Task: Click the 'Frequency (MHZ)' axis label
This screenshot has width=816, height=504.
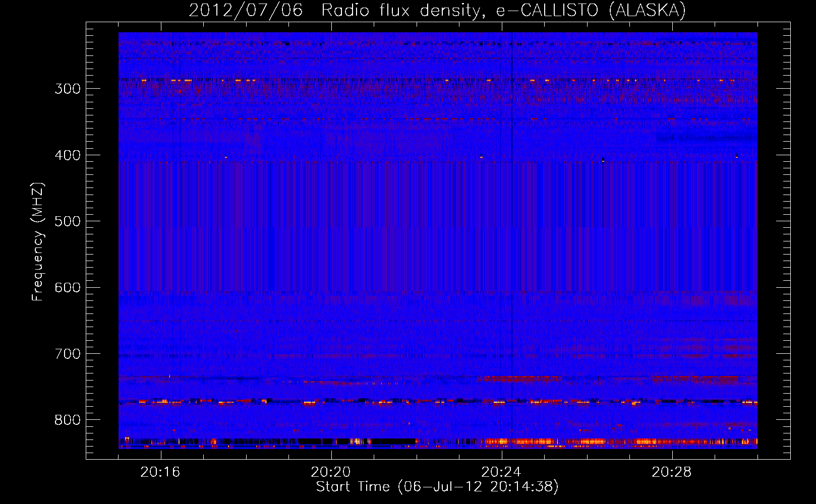Action: 38,242
